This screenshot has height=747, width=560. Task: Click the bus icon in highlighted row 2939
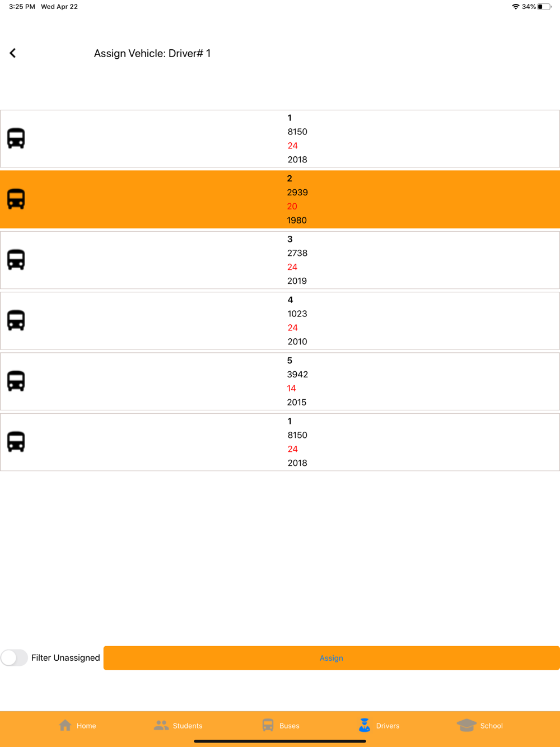click(x=16, y=199)
